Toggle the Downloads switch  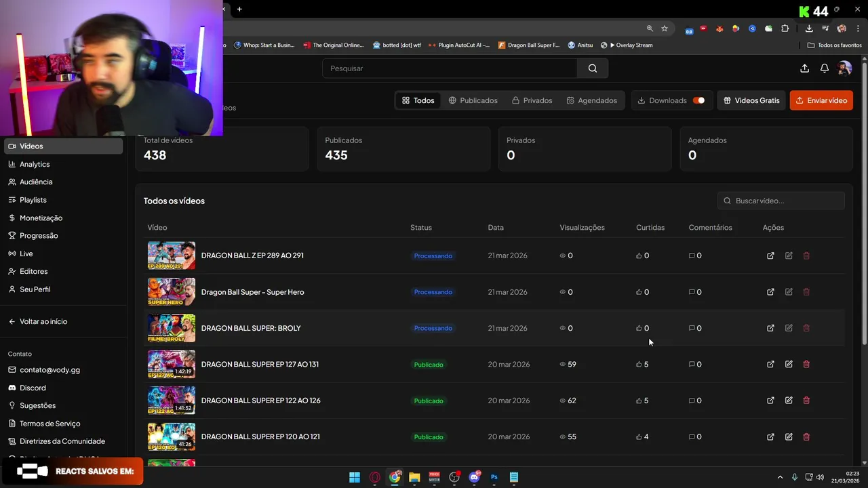(x=698, y=100)
